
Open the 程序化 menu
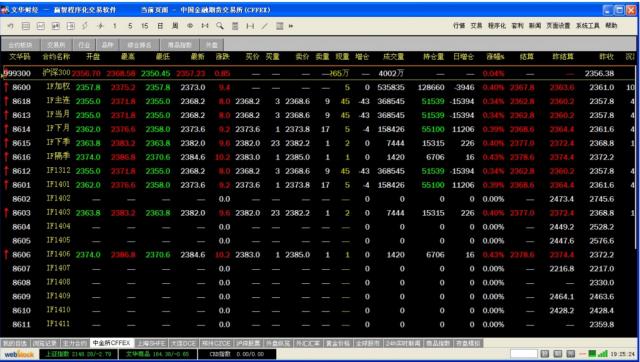coord(497,26)
